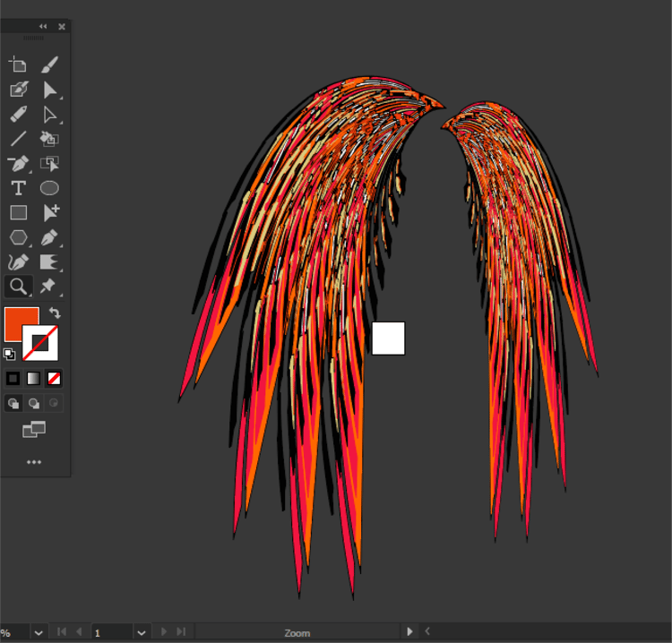This screenshot has height=643, width=672.
Task: Collapse the toolbar with double arrows
Action: [43, 27]
